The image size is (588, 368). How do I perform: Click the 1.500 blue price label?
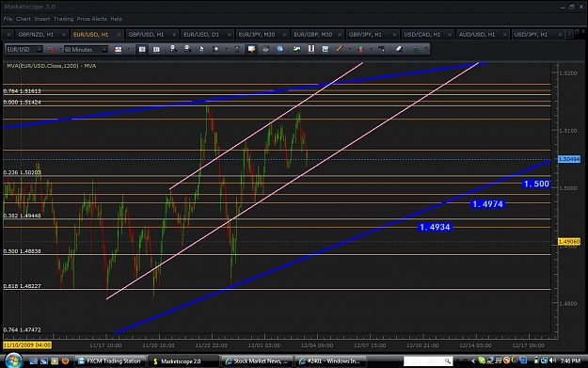[x=536, y=184]
